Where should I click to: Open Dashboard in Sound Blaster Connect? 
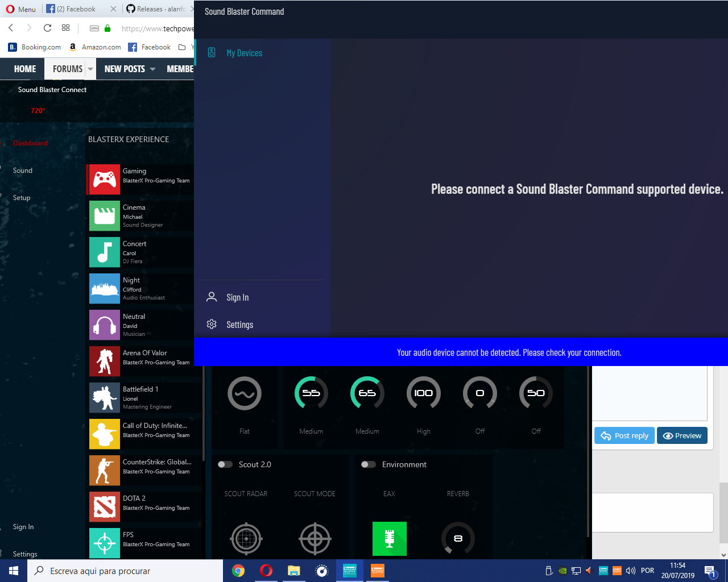coord(30,143)
